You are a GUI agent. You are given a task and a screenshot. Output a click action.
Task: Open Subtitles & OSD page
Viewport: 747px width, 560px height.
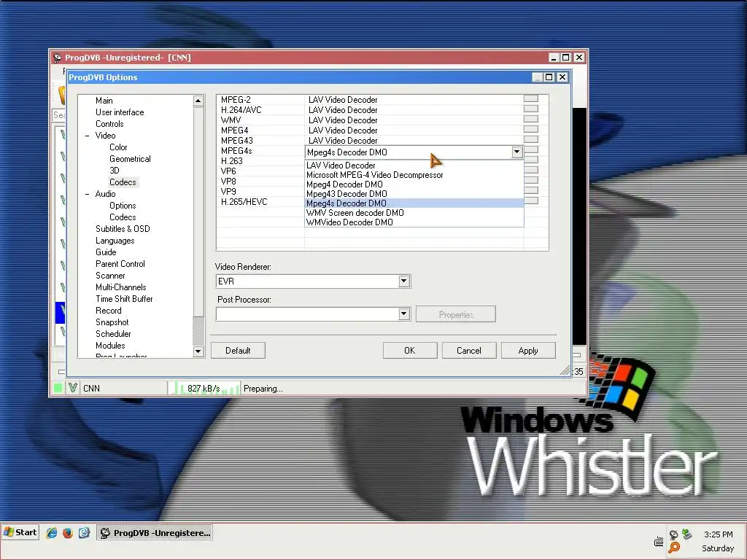pyautogui.click(x=123, y=229)
